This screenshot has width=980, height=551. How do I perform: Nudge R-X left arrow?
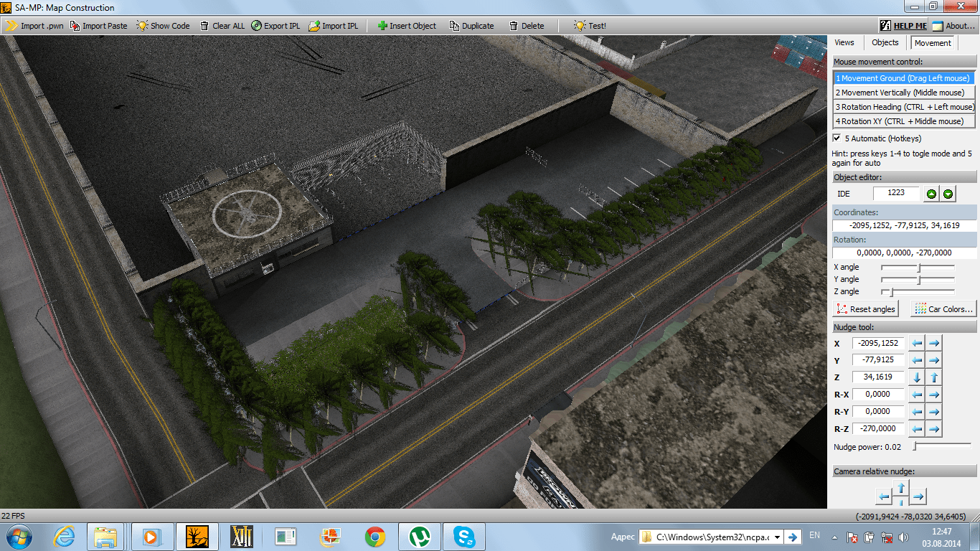click(x=917, y=395)
